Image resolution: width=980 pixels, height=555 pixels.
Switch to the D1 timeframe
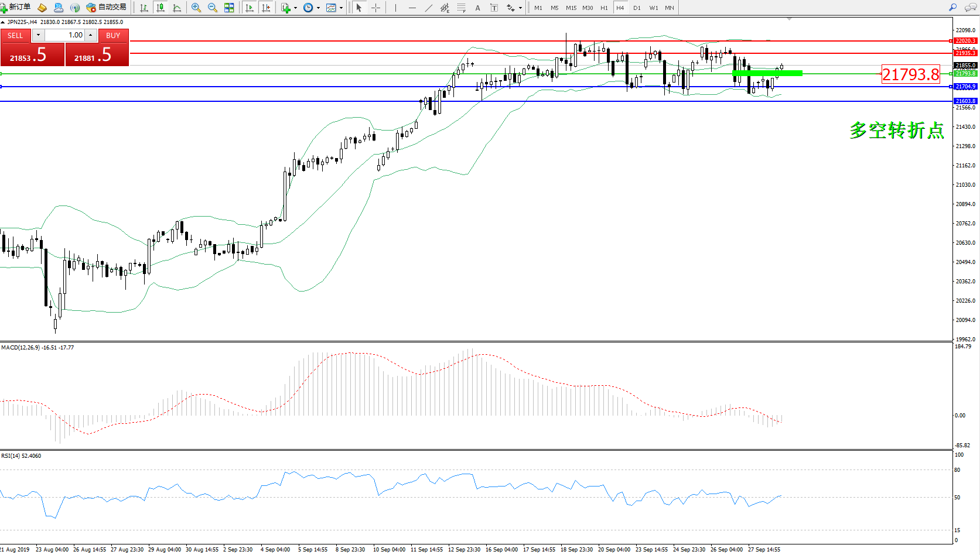[637, 8]
